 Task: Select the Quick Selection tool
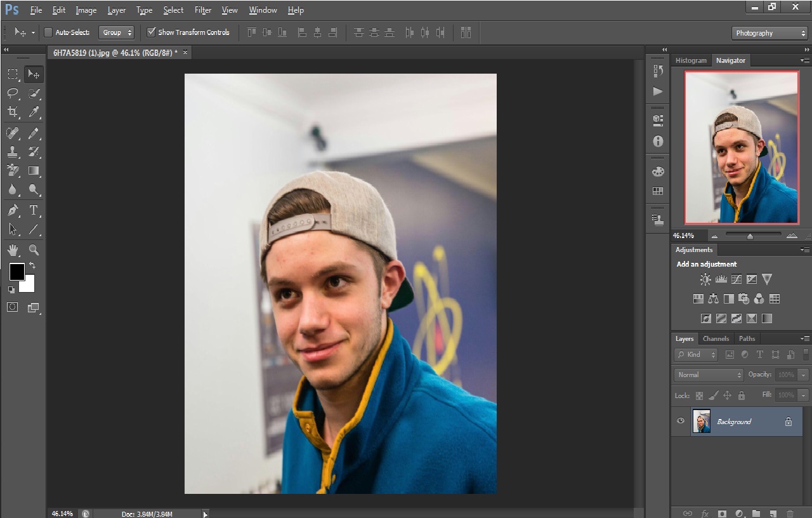click(x=34, y=93)
